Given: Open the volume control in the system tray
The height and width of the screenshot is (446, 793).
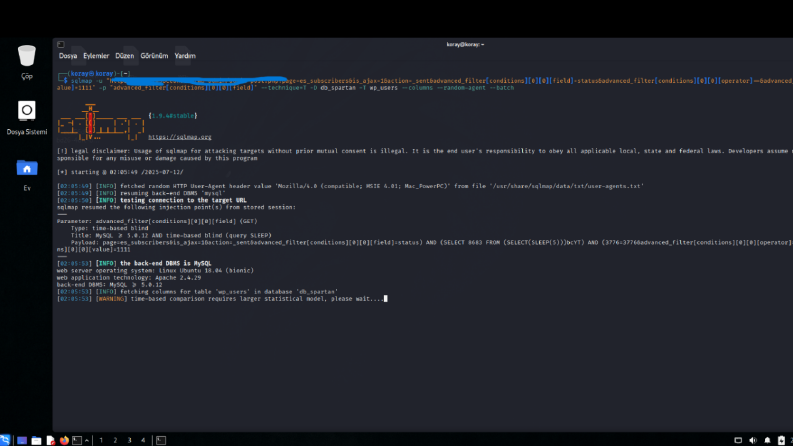Looking at the screenshot, I should tap(753, 440).
